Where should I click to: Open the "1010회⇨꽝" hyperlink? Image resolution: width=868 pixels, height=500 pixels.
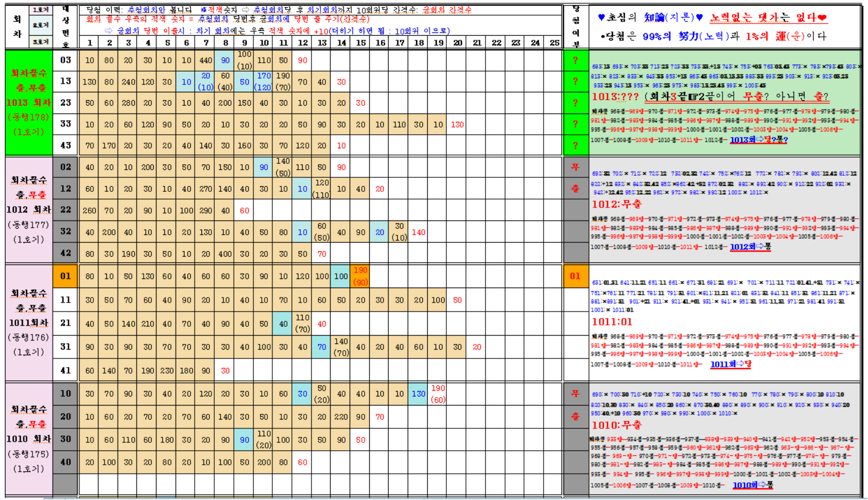(752, 485)
